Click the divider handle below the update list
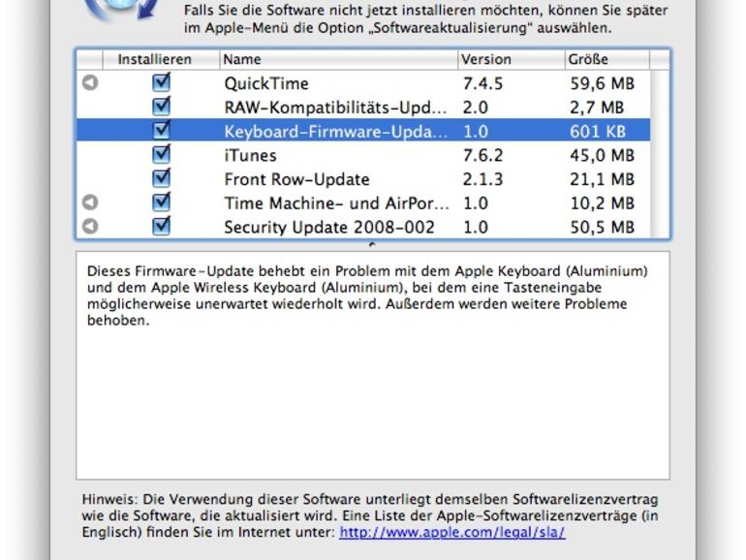 372,244
